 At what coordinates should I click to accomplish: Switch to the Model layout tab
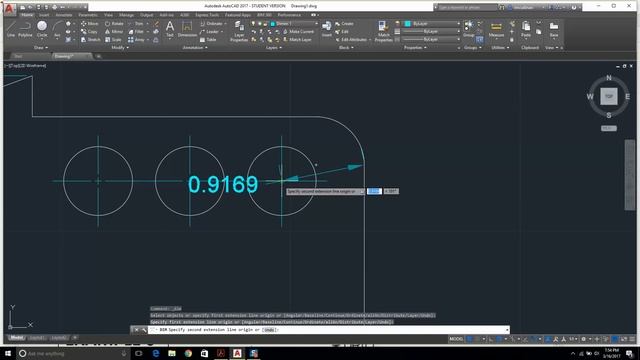coord(16,338)
